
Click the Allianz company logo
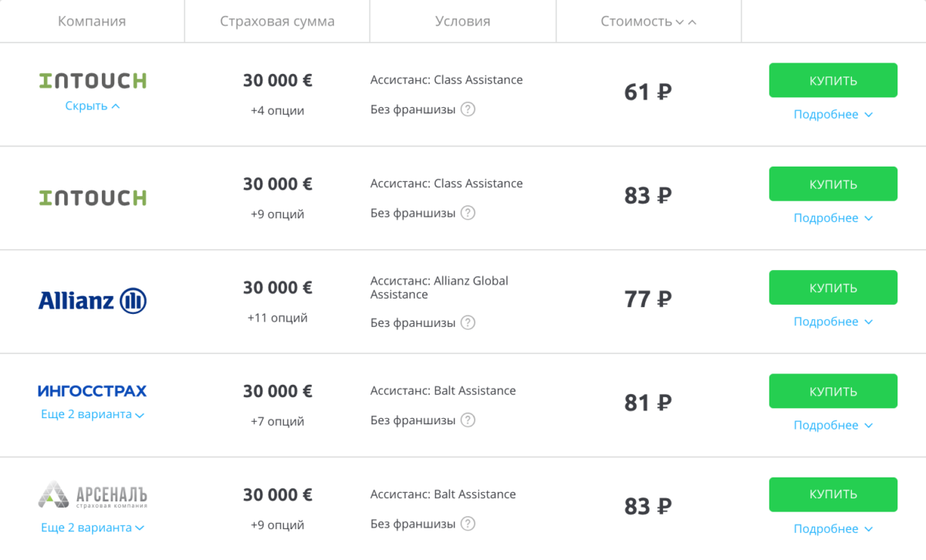[x=93, y=300]
